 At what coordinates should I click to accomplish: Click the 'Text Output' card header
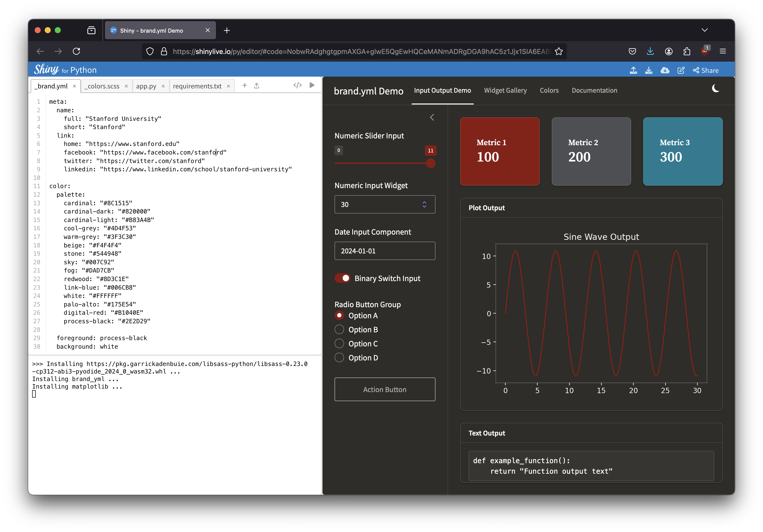coord(591,433)
